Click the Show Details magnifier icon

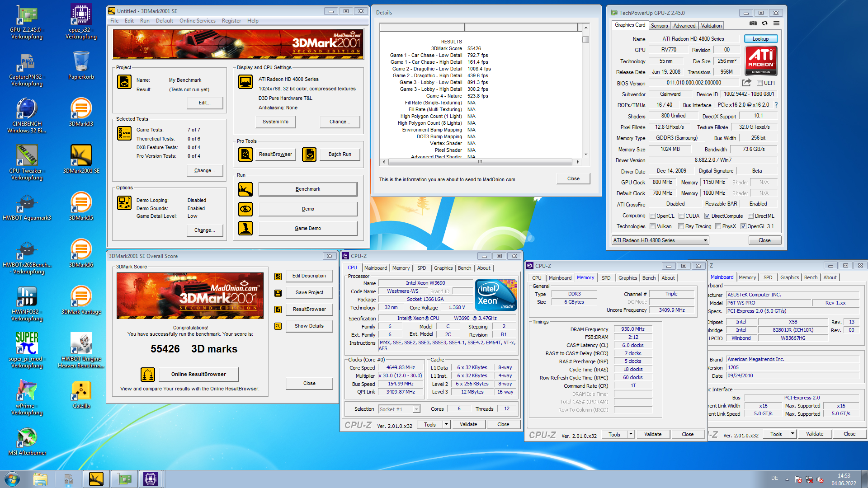pos(278,326)
